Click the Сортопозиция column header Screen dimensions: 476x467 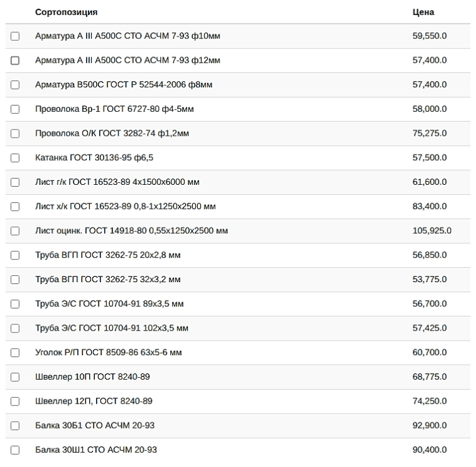[66, 12]
